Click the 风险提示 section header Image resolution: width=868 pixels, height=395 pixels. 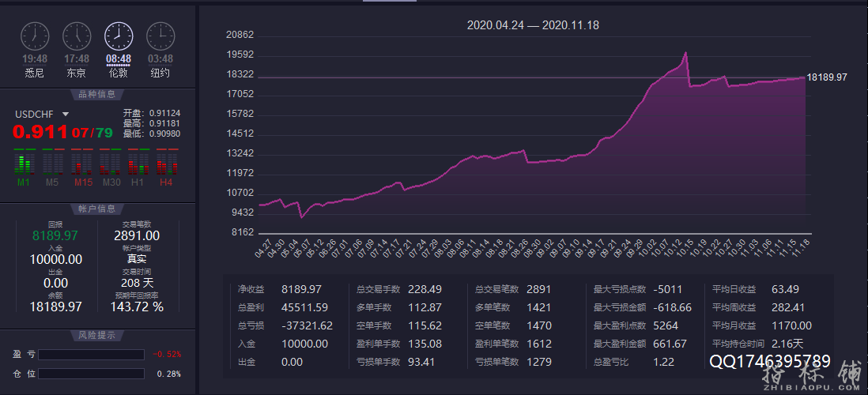97,335
